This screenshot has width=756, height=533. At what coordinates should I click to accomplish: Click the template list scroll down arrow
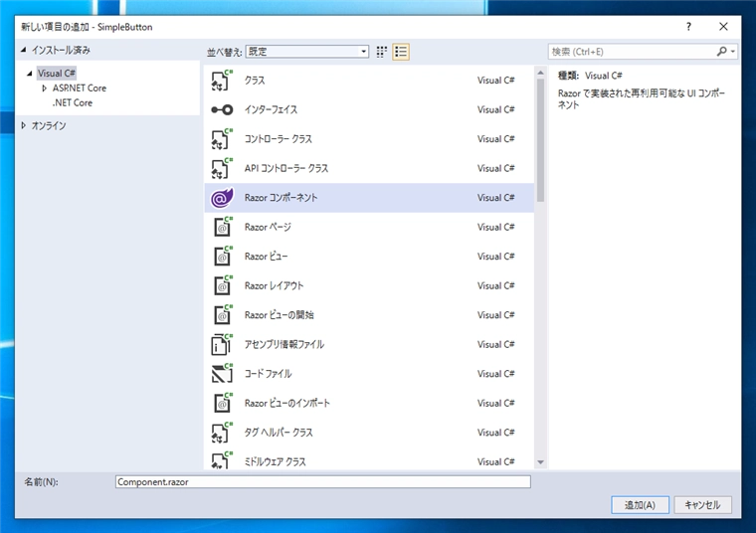point(540,462)
